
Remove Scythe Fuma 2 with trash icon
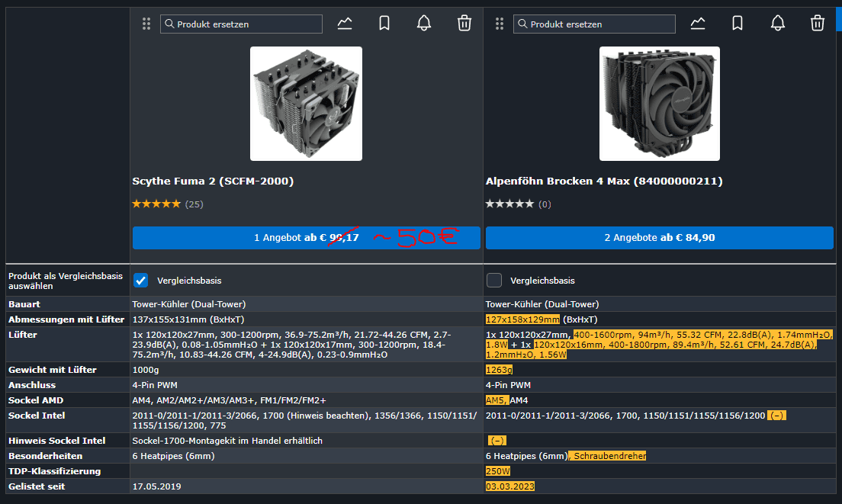(464, 24)
